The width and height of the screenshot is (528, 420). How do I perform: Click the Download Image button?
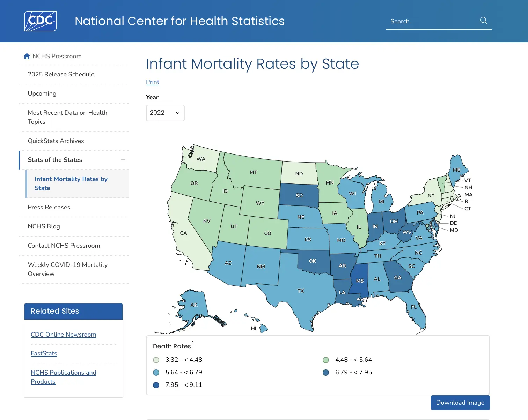[460, 403]
